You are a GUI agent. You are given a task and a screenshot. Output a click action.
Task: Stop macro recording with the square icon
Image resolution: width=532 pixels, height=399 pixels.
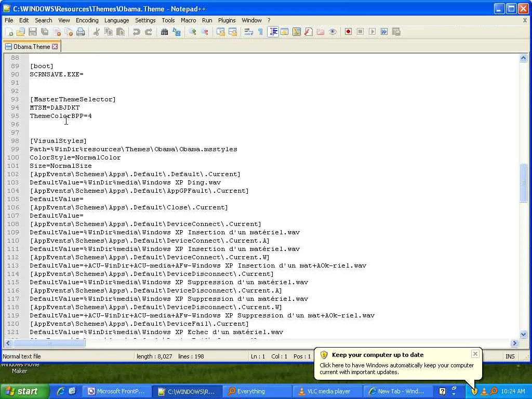(x=361, y=32)
